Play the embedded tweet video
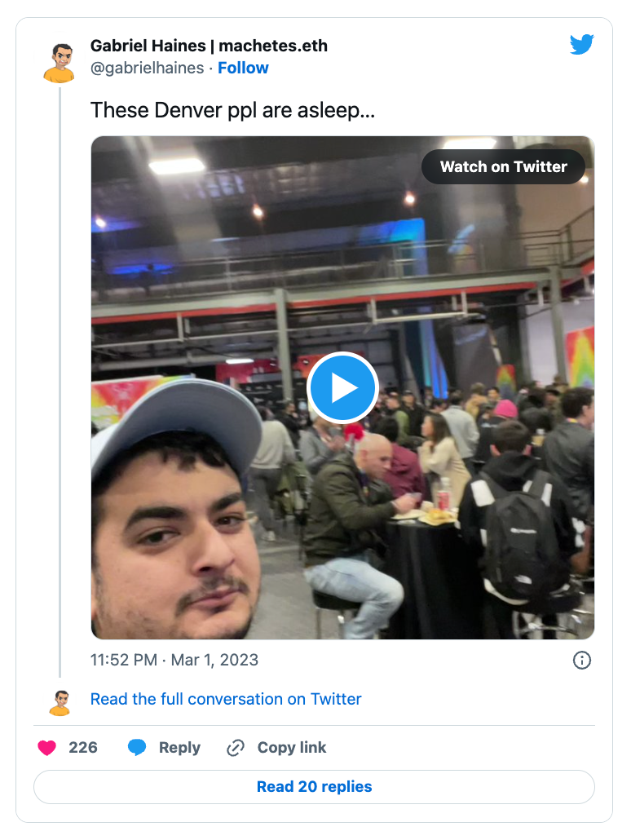Viewport: 631px width, 840px height. (342, 388)
